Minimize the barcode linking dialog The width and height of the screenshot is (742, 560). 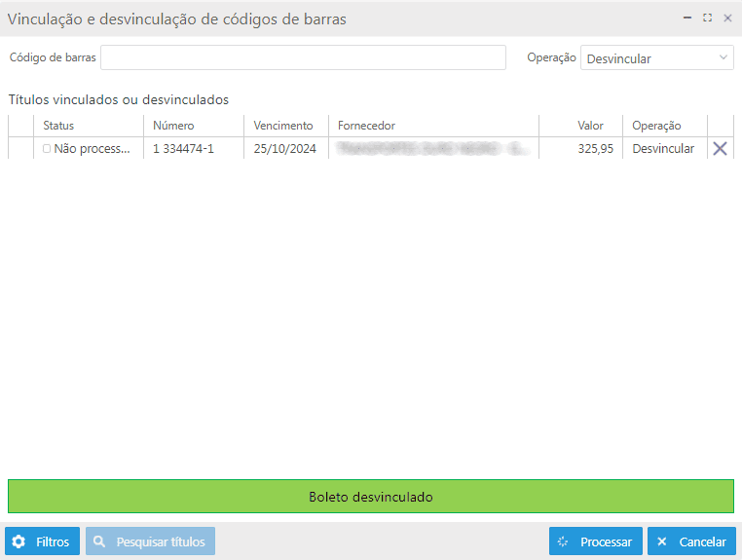(x=687, y=18)
